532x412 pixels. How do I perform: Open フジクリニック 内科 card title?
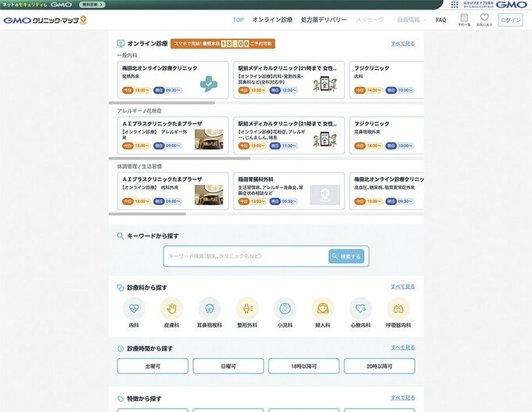tap(372, 68)
